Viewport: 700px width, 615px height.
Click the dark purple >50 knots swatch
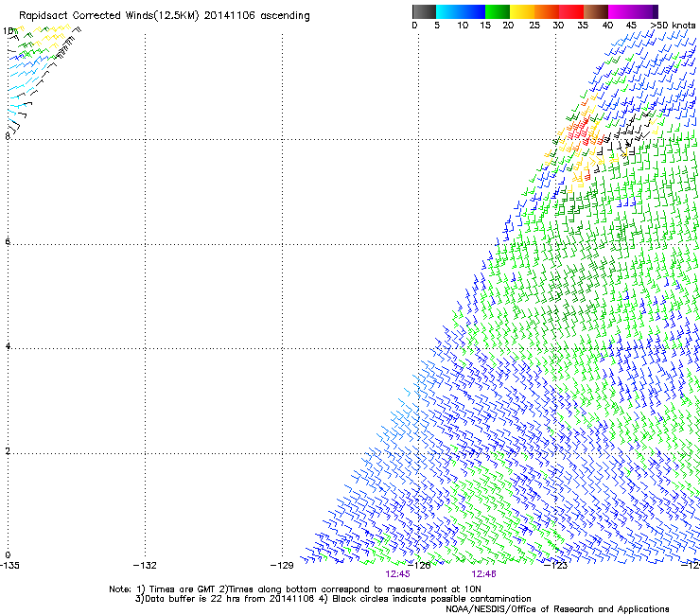tap(656, 11)
